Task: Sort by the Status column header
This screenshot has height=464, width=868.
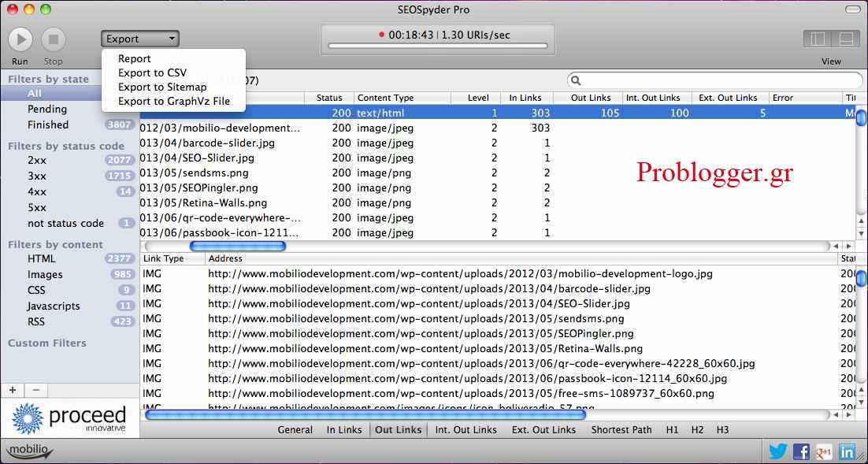Action: click(x=328, y=98)
